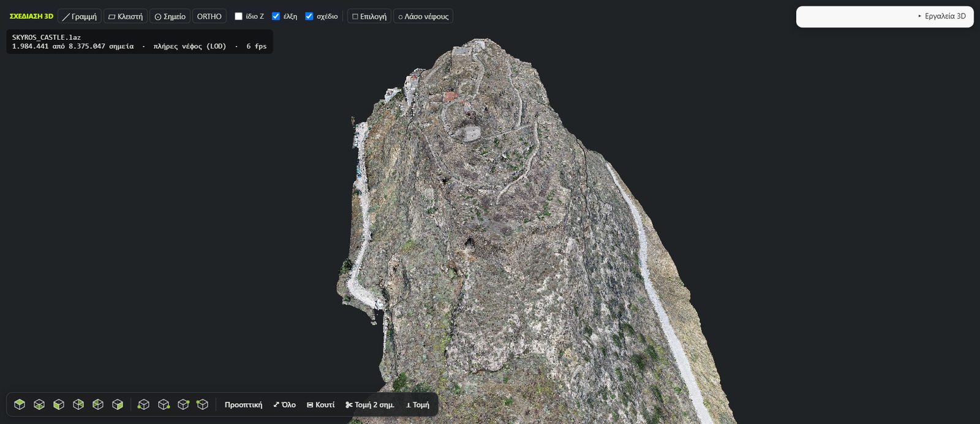The image size is (980, 424).
Task: Start the Λάσο νέφους cloud lasso tool
Action: click(423, 17)
